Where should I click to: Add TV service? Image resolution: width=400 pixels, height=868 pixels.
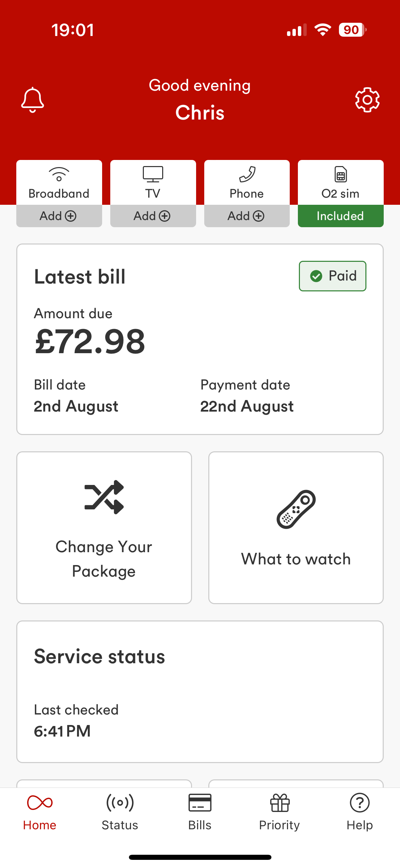[x=153, y=216]
